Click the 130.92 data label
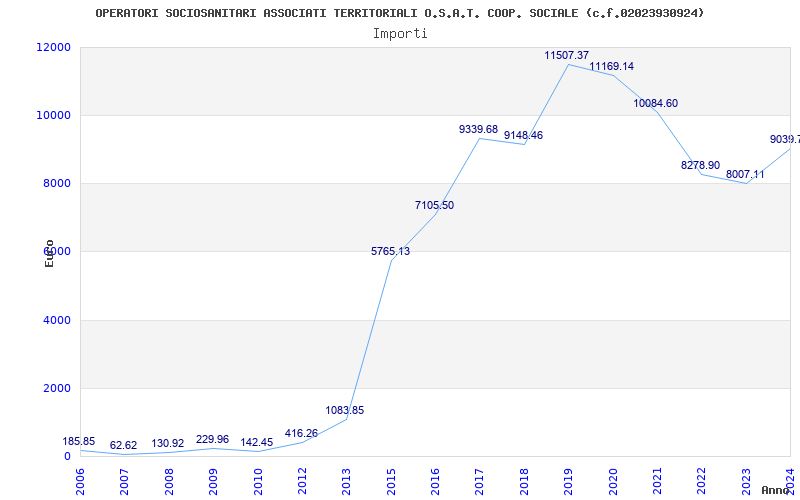Screen dimensions: 800x500 (x=167, y=443)
